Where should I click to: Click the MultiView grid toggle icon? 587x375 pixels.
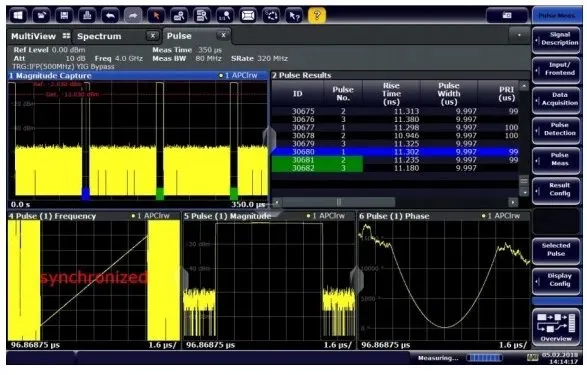(x=66, y=36)
